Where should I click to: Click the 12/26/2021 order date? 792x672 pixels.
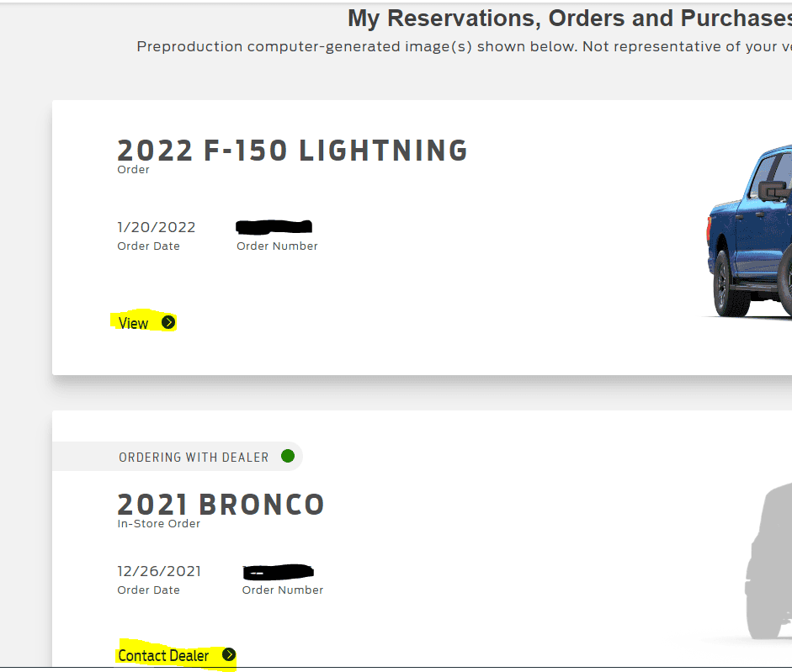pos(159,571)
